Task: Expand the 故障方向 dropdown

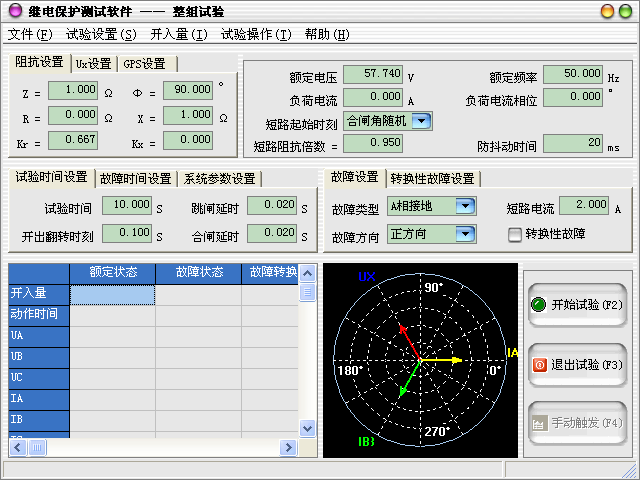Action: click(464, 234)
